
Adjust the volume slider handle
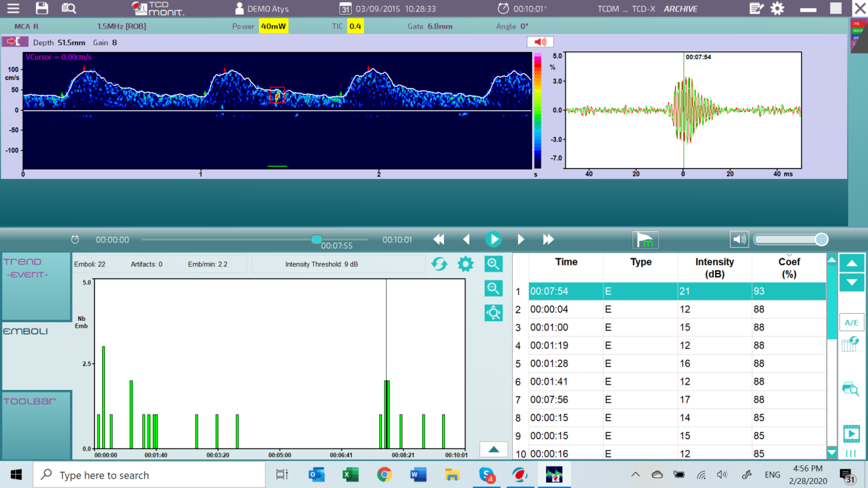(x=821, y=240)
